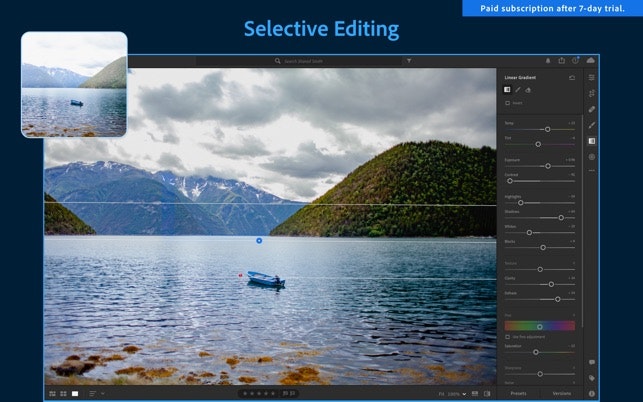The height and width of the screenshot is (402, 643).
Task: Click the Clarity slider handle
Action: coord(551,284)
